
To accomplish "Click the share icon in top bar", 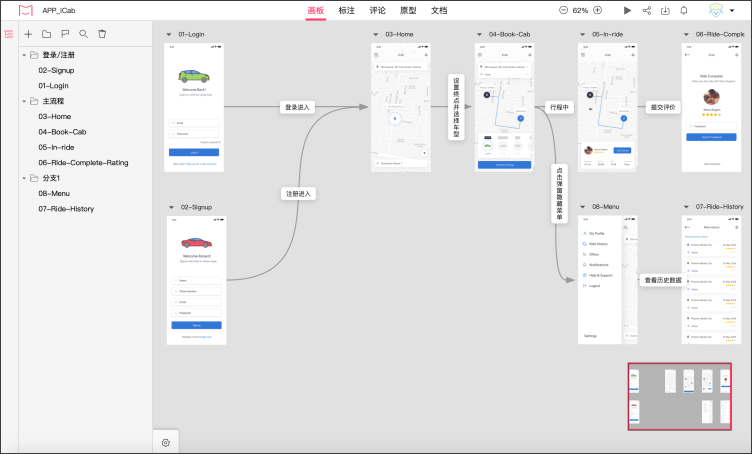I will 647,10.
